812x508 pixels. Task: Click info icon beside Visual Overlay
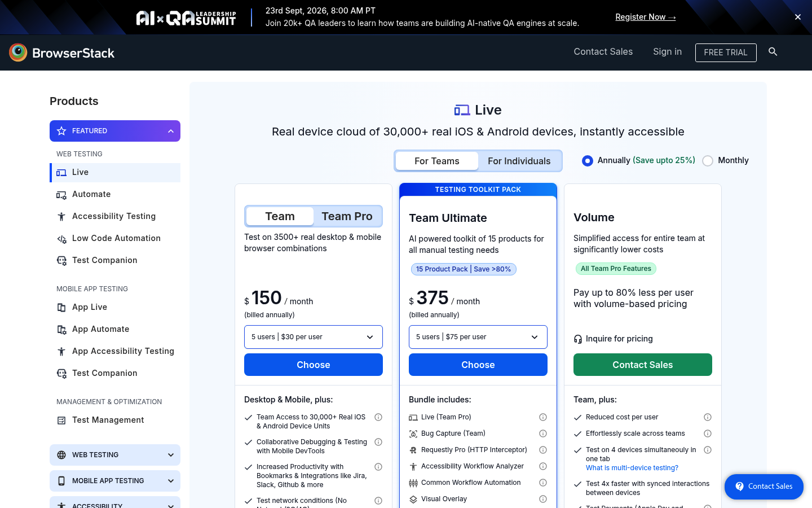pyautogui.click(x=543, y=499)
